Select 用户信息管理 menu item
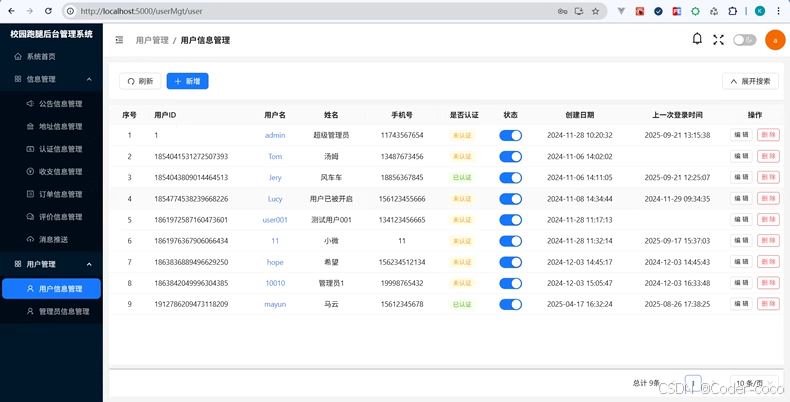 (51, 289)
